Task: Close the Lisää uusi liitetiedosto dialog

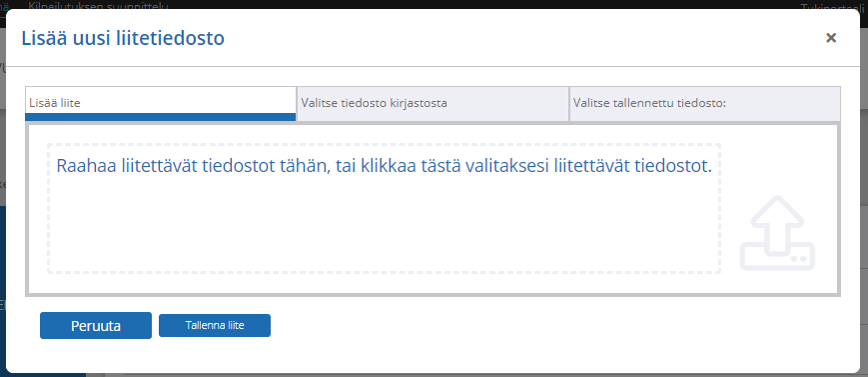Action: tap(830, 38)
